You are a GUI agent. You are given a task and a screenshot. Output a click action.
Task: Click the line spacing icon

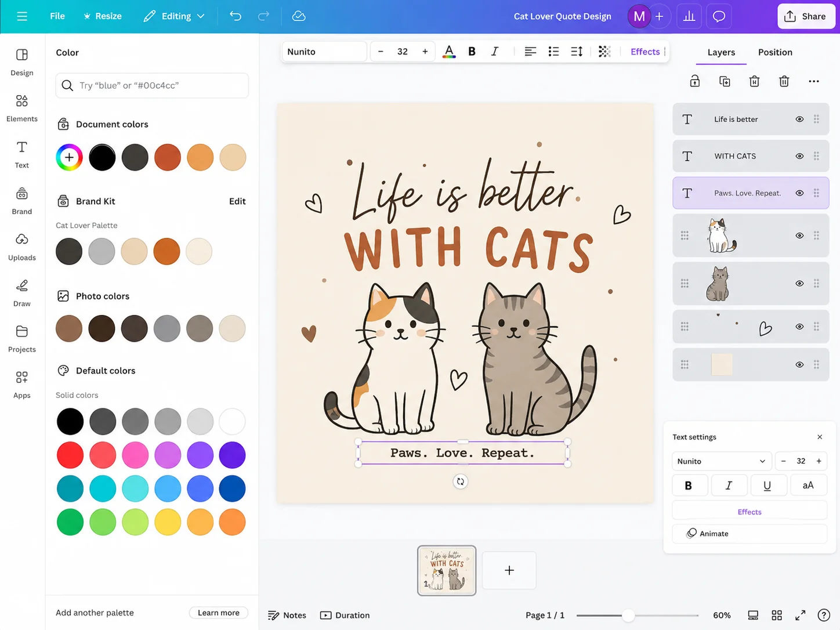point(577,52)
